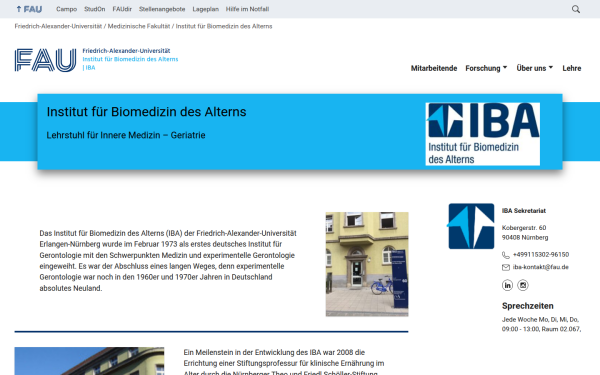Click the large FAU logo in the header
This screenshot has width=600, height=375.
coord(46,60)
